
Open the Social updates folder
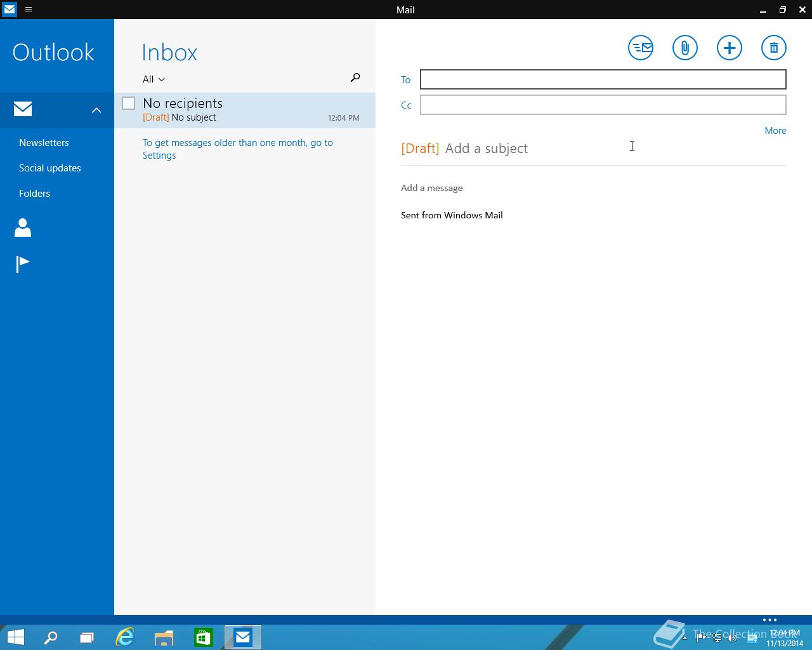(50, 168)
